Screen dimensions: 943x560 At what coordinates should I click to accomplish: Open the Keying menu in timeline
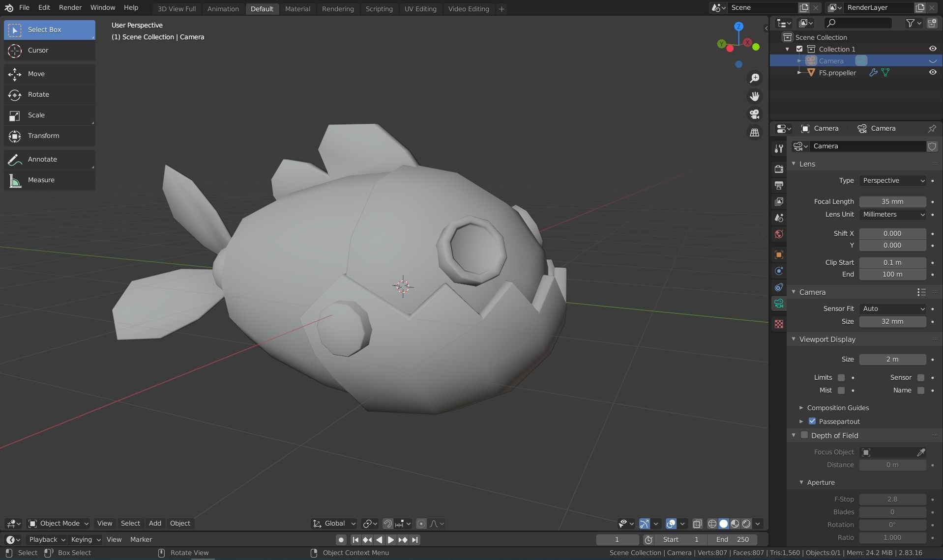(85, 540)
